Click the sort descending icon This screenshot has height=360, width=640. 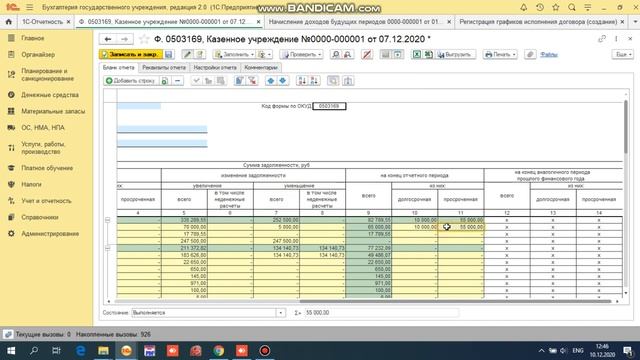(314, 81)
